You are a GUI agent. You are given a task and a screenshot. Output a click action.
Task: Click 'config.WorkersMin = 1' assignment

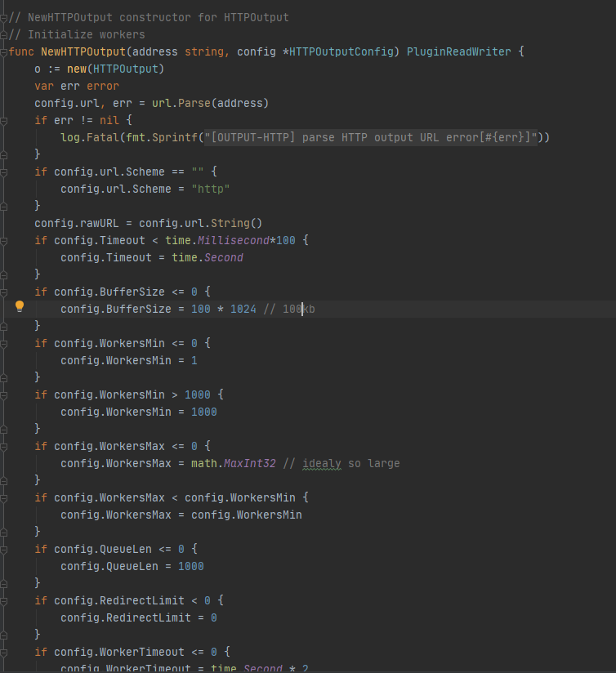[129, 361]
